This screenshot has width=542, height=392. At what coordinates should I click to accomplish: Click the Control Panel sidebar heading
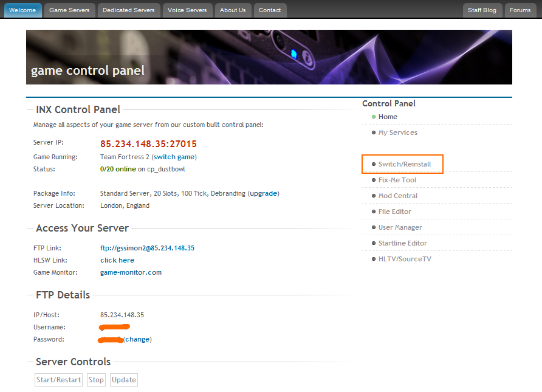click(389, 103)
